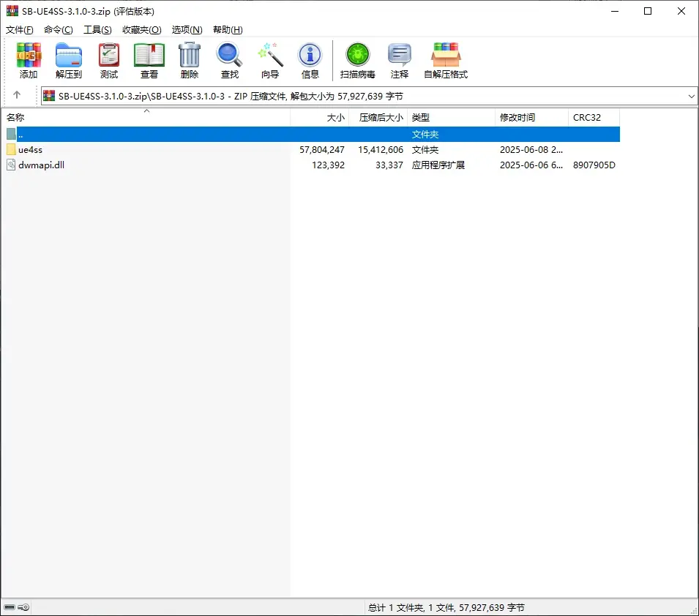Sort files by 名称 column header
This screenshot has height=616, width=699.
[x=16, y=118]
